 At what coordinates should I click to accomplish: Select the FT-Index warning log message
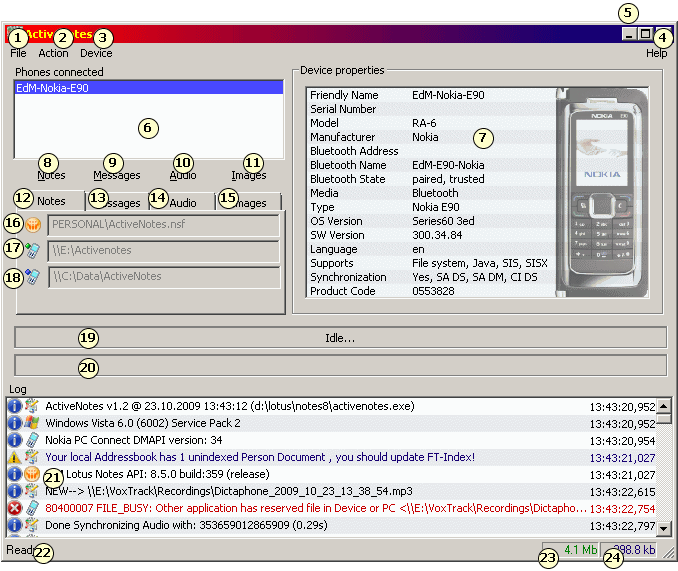(260, 457)
